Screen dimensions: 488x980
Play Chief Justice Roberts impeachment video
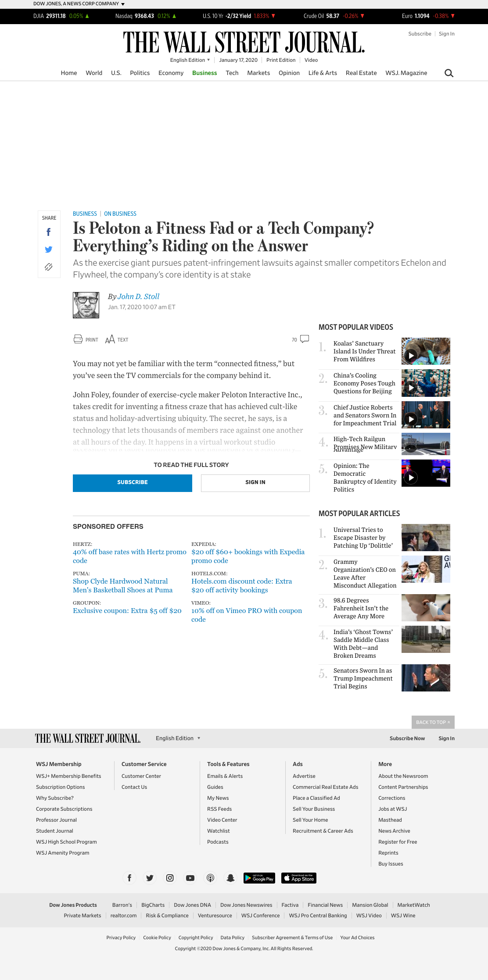426,415
